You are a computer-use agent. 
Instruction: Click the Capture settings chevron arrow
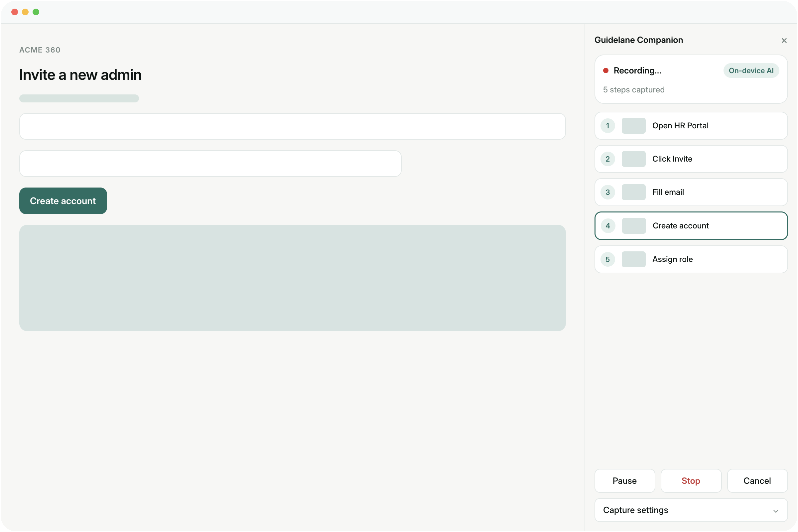tap(776, 511)
